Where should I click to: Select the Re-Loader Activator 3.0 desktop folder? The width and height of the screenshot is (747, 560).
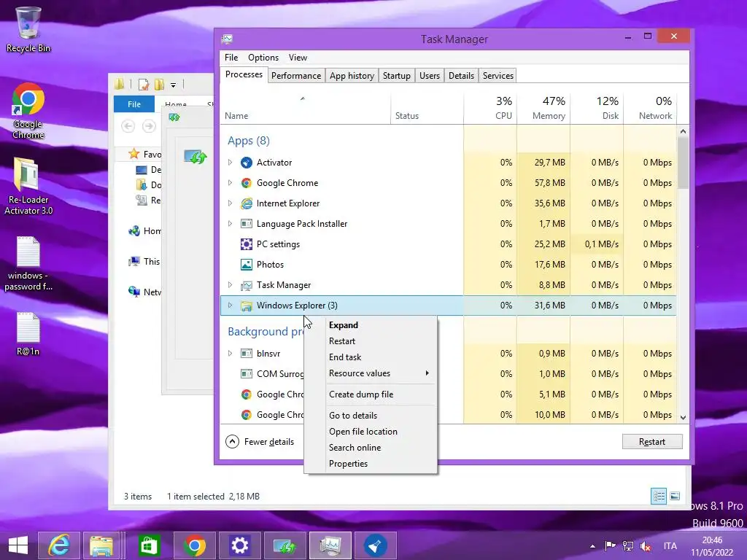pos(28,186)
